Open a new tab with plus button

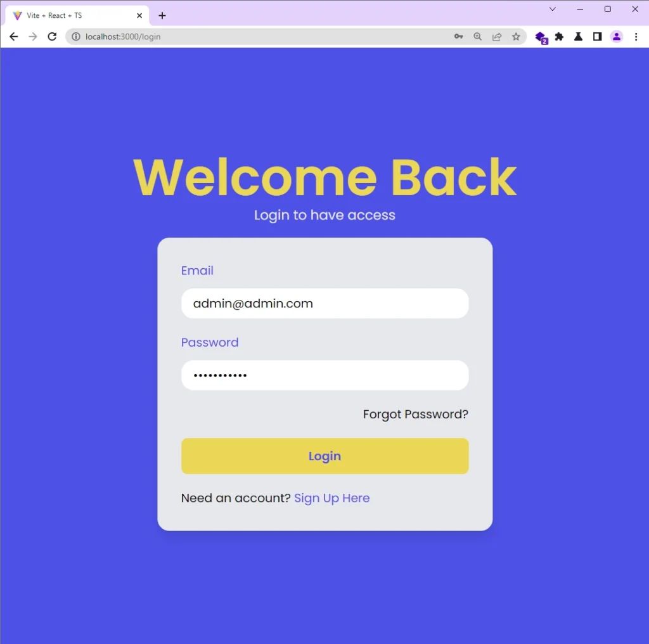coord(162,16)
